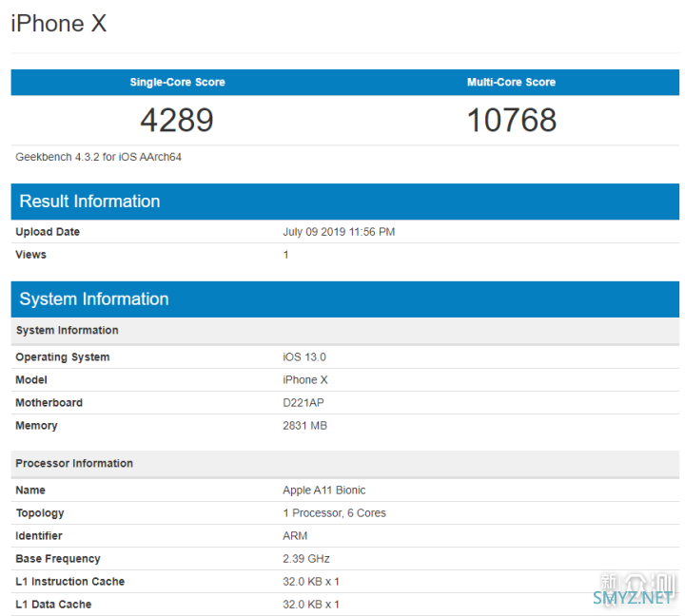Click the Apple A11 Bionic value
This screenshot has height=616, width=685.
[x=324, y=491]
